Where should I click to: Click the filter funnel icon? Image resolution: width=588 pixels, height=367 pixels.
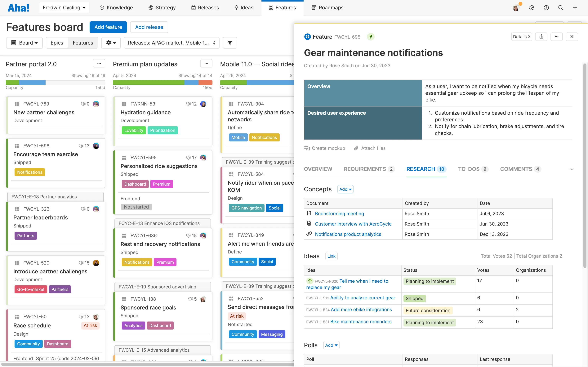click(x=230, y=43)
